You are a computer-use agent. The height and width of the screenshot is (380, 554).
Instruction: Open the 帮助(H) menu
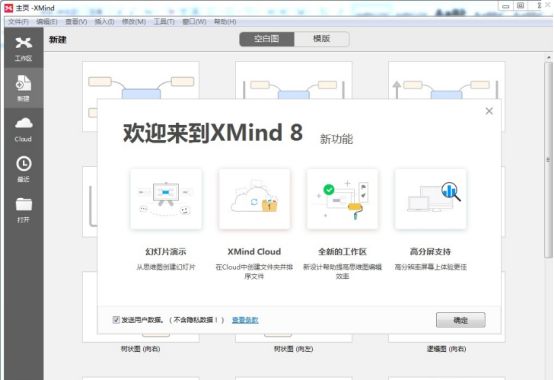click(225, 22)
